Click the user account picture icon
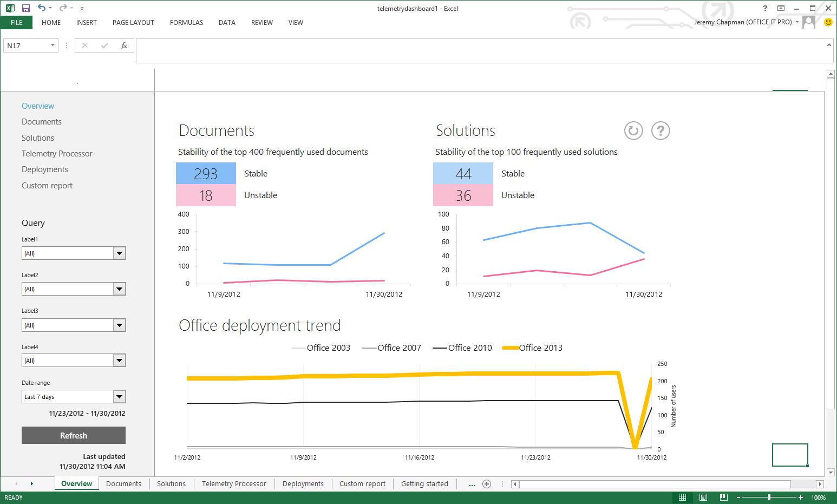837x504 pixels. [x=809, y=22]
